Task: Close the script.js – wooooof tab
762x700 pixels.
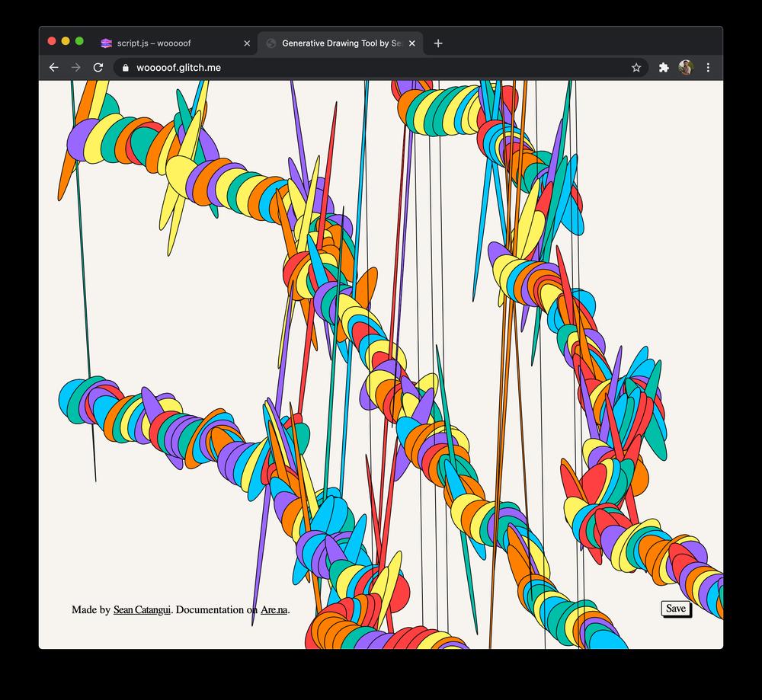Action: 247,43
